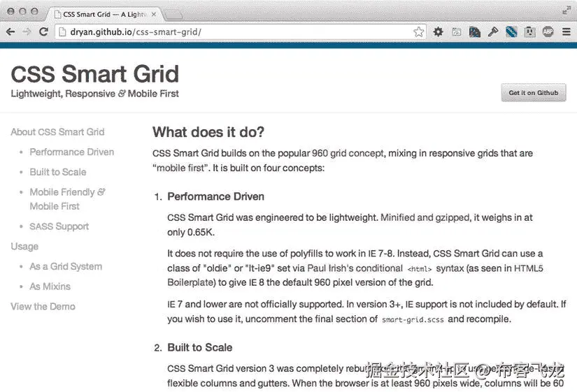Image resolution: width=577 pixels, height=392 pixels.
Task: Click the macOS window zoom button
Action: 34,11
